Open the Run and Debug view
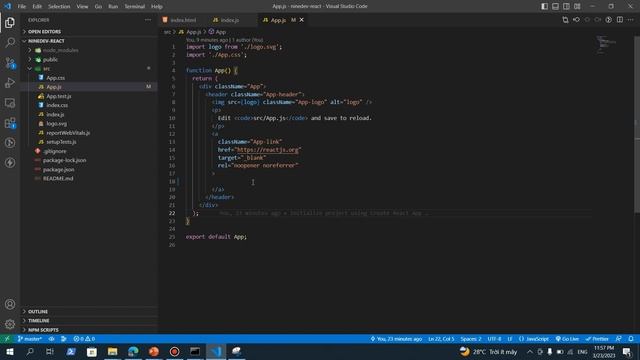Image resolution: width=640 pixels, height=360 pixels. 10,82
